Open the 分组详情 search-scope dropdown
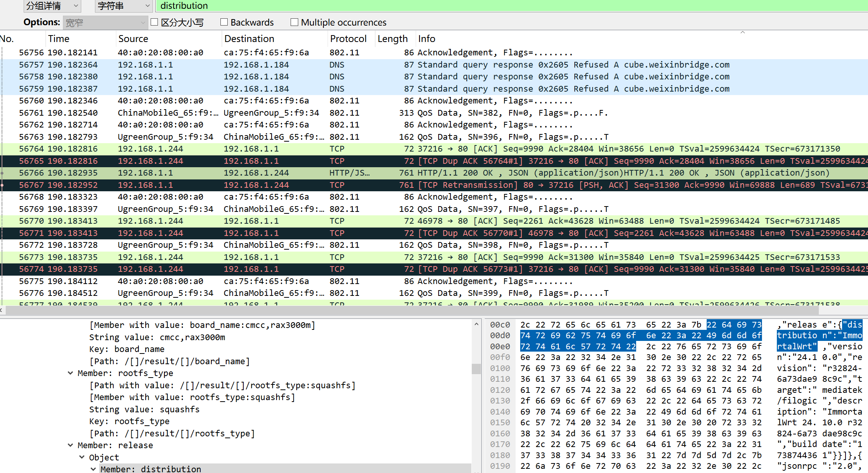 pos(52,6)
